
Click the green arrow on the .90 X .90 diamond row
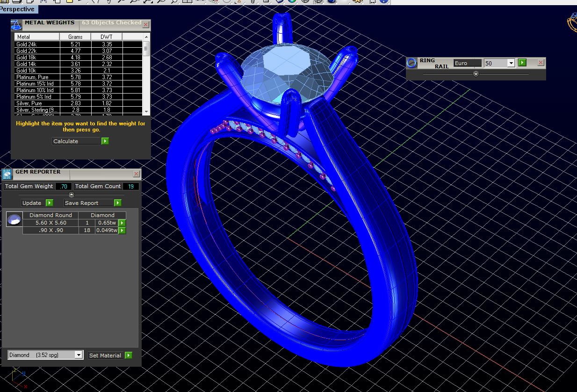122,230
